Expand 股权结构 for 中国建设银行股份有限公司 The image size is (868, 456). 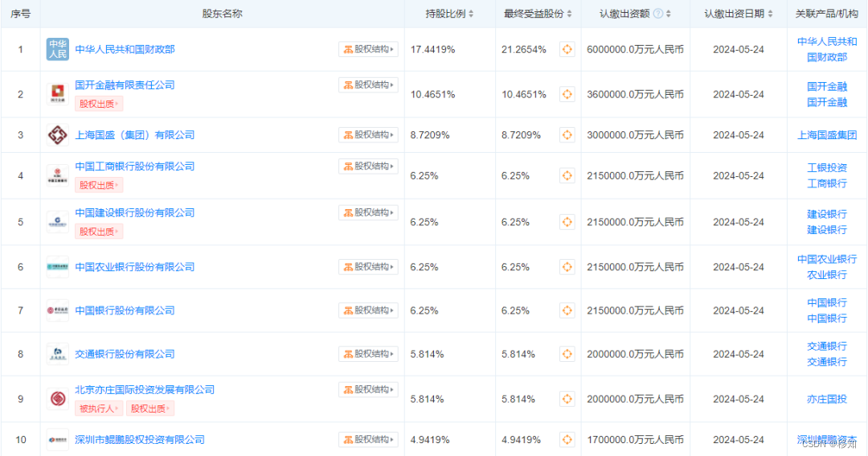point(368,213)
